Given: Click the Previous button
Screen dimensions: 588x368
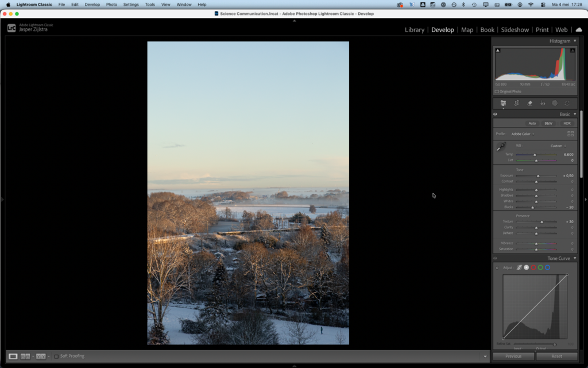Looking at the screenshot, I should point(513,356).
